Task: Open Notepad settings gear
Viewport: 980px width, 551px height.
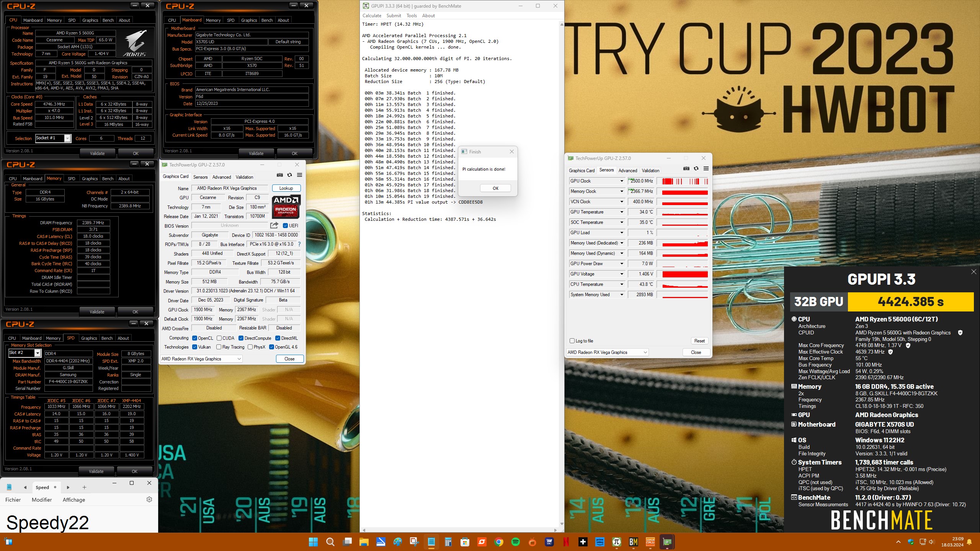Action: point(149,499)
